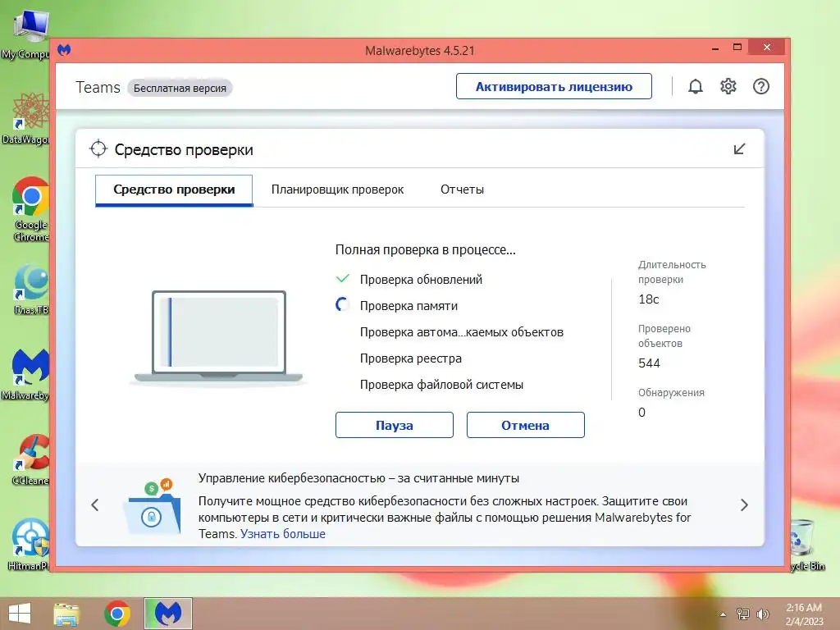Select Глаз.ТВ desktop shortcut
This screenshot has width=840, height=630.
click(30, 290)
